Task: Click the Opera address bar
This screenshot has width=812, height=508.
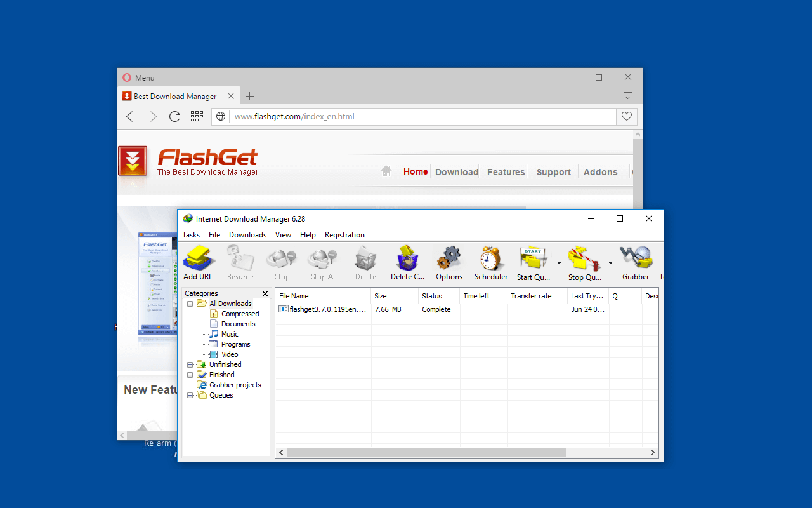Action: pyautogui.click(x=414, y=116)
